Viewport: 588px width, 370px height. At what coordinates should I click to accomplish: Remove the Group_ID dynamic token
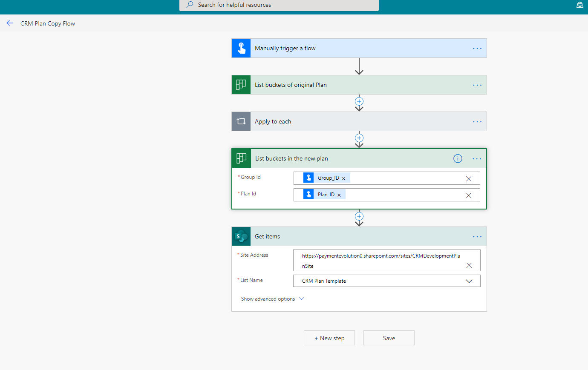tap(343, 178)
